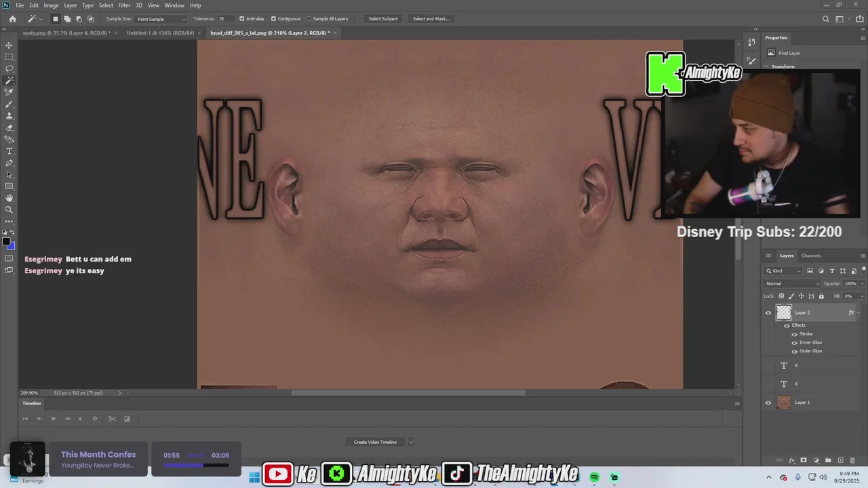This screenshot has width=868, height=488.
Task: Select the Horizontal Type tool
Action: (9, 151)
